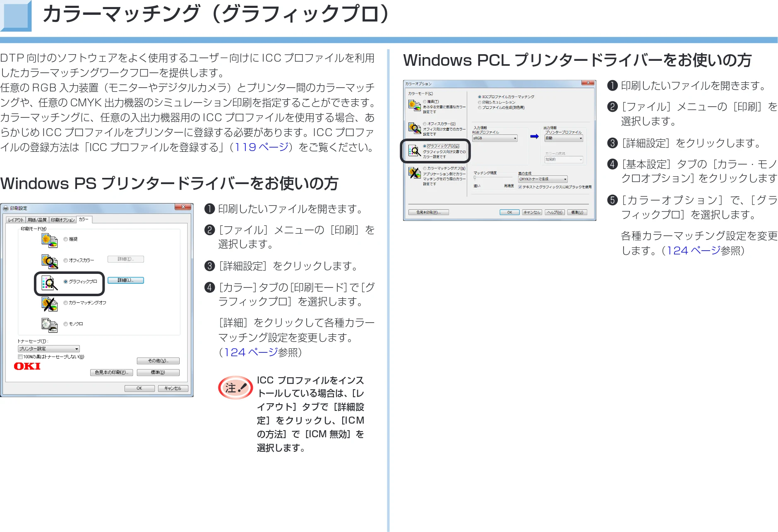Screen dimensions: 778x532
Task: Open the RGBプロファイル dropdown showing sRGB
Action: click(495, 138)
